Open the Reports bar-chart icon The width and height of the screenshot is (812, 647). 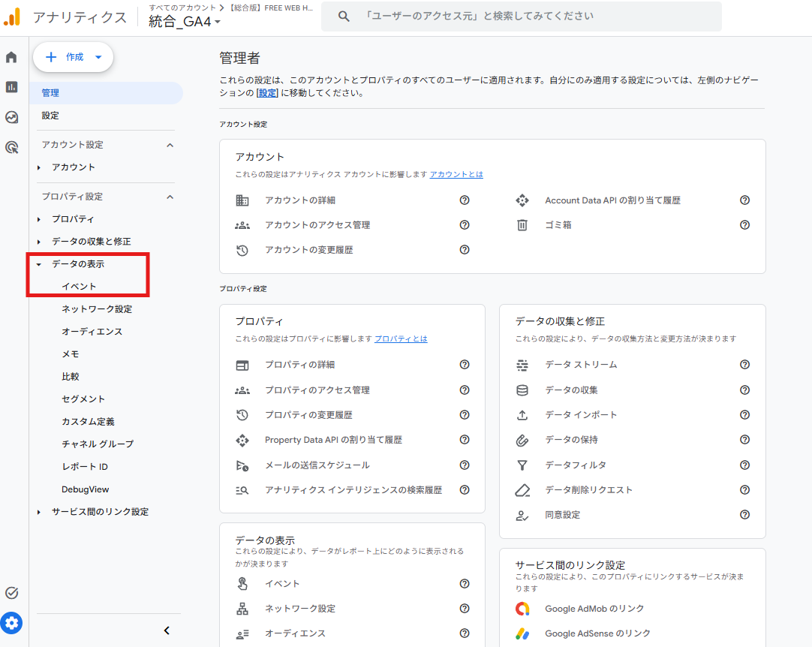pyautogui.click(x=11, y=87)
